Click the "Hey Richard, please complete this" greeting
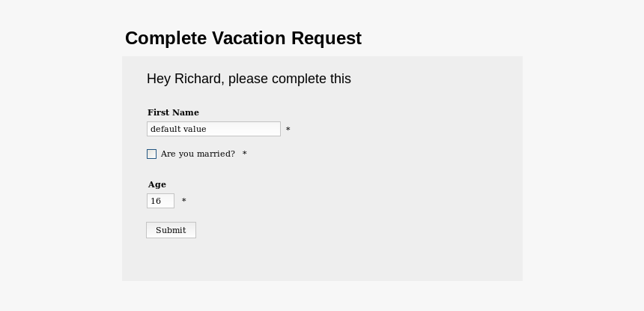 249,79
